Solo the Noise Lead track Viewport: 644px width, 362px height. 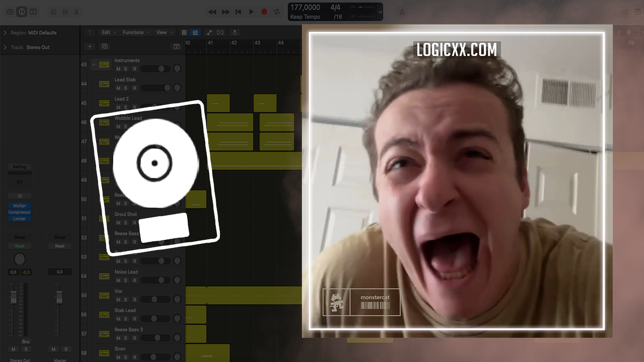126,281
